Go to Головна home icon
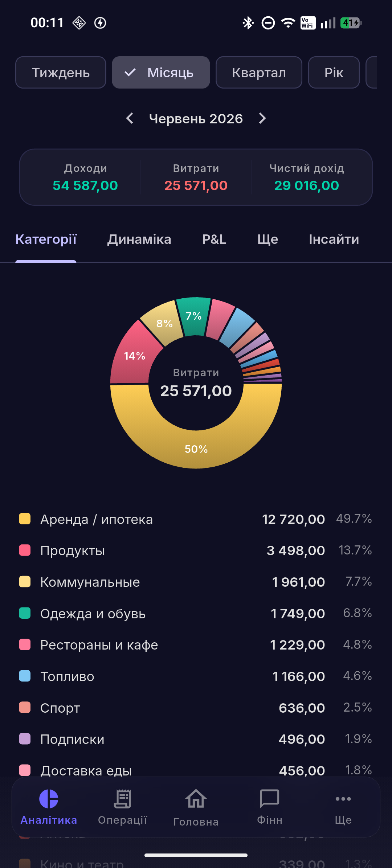 point(196,799)
